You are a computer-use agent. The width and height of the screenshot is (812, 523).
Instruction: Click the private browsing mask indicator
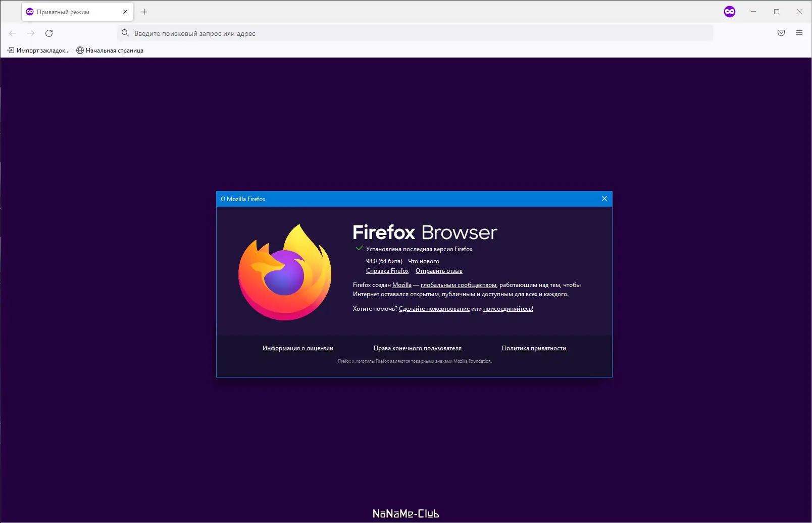pyautogui.click(x=730, y=12)
